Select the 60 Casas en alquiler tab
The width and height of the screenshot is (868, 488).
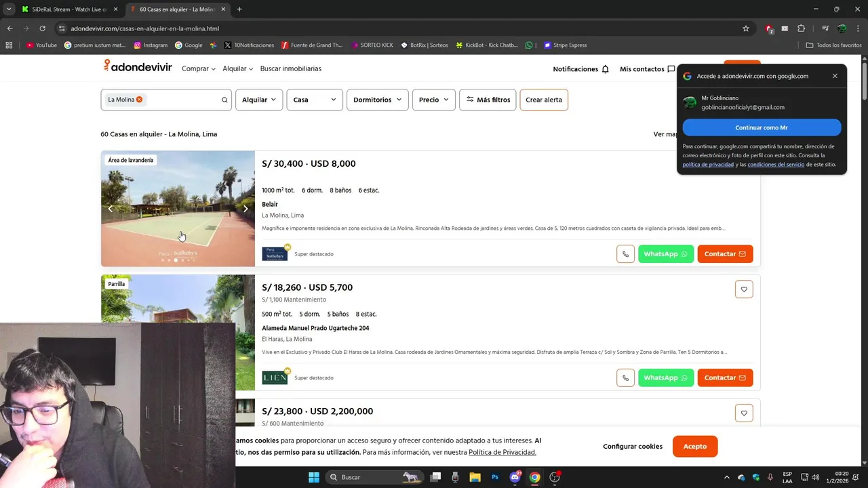178,9
